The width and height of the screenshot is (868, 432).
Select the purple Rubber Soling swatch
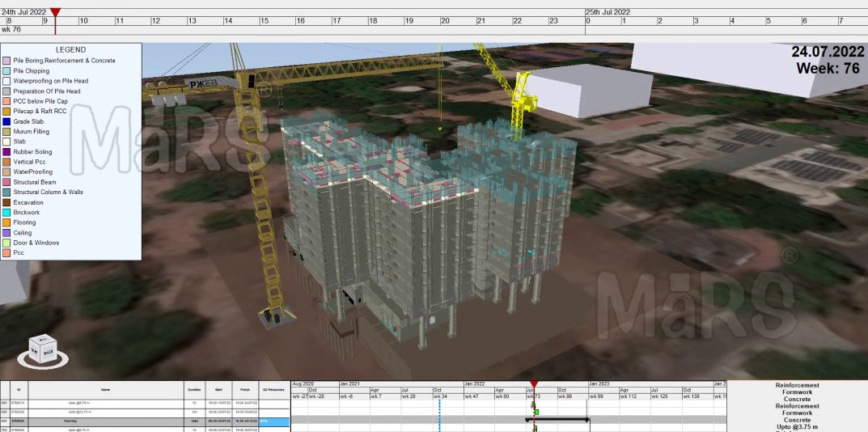tap(6, 152)
